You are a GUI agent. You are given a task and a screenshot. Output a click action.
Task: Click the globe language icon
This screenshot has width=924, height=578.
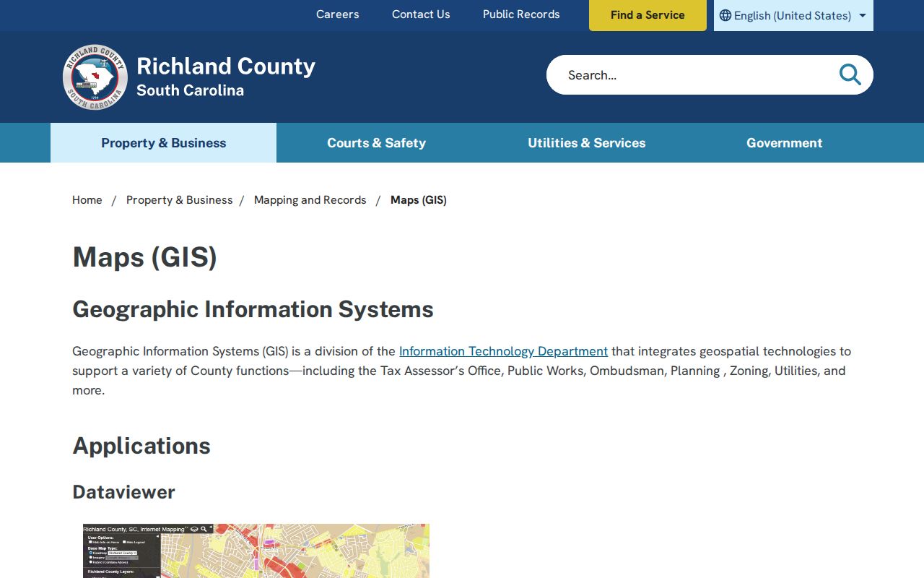click(x=725, y=15)
